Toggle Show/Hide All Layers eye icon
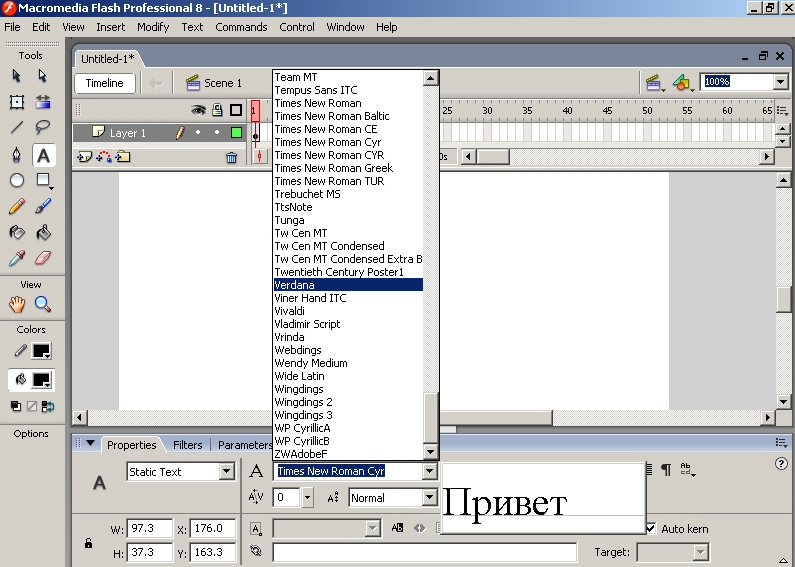Screen dimensions: 795x567 click(198, 110)
